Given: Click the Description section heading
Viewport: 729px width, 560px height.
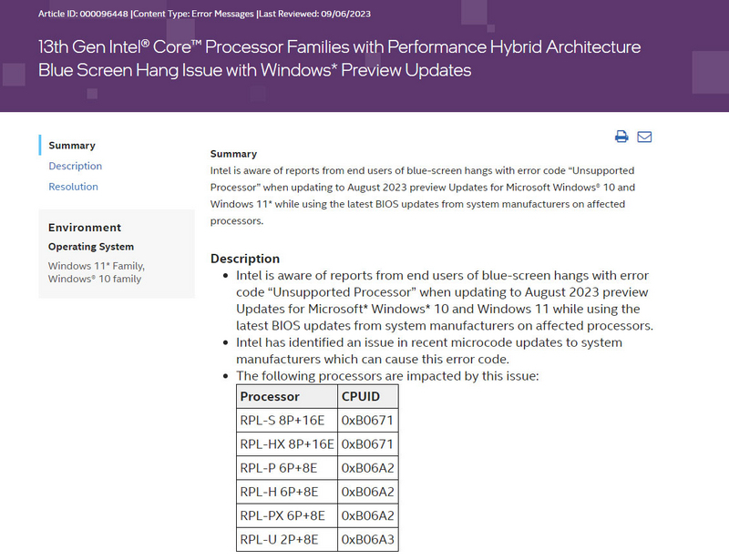Looking at the screenshot, I should 245,259.
